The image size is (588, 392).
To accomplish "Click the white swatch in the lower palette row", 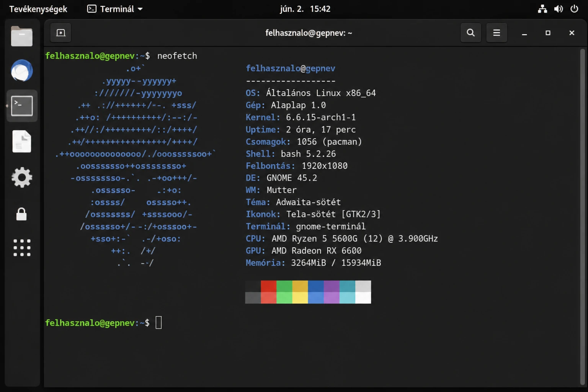I will click(363, 298).
